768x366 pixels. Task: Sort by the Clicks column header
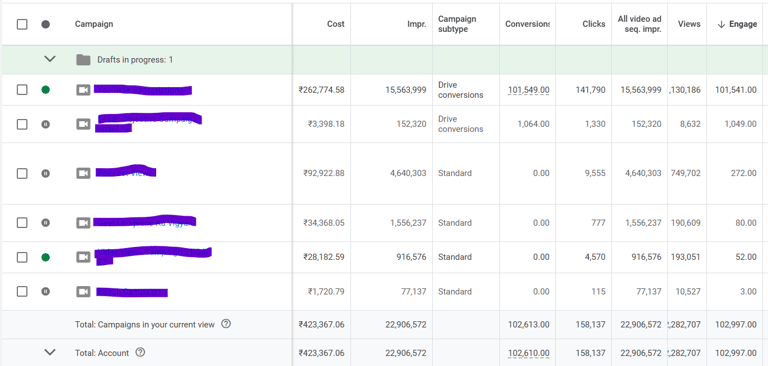point(594,24)
